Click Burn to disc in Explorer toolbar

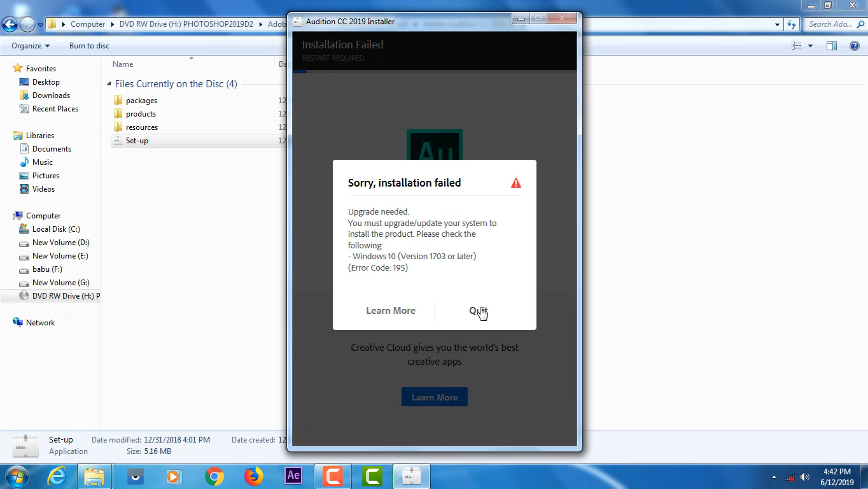[89, 46]
